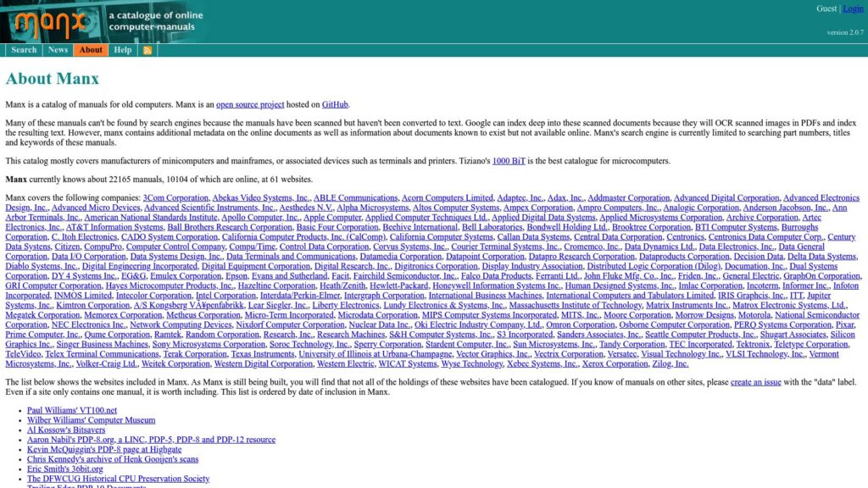Open the Osborne Computer Corporation link
The height and width of the screenshot is (488, 868).
click(x=674, y=324)
